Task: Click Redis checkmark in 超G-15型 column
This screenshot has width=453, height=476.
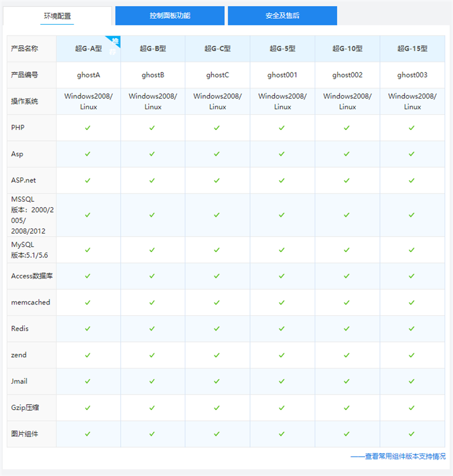Action: tap(412, 329)
